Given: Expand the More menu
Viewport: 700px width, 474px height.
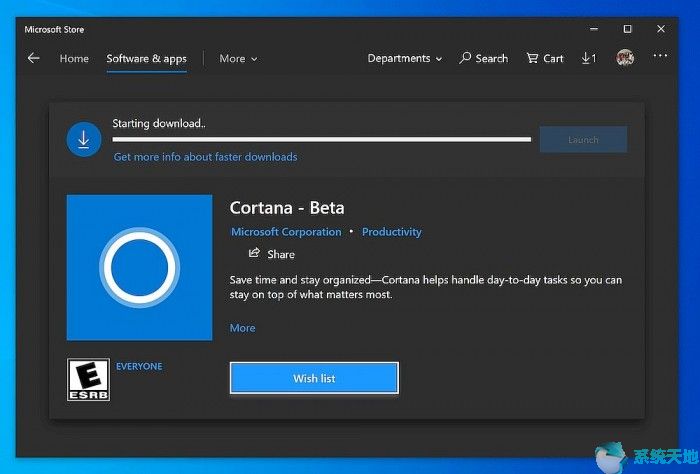Looking at the screenshot, I should (238, 58).
